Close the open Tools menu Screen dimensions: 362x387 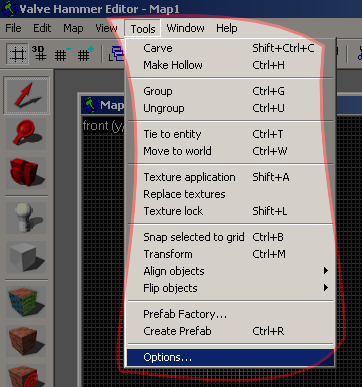pyautogui.click(x=143, y=29)
